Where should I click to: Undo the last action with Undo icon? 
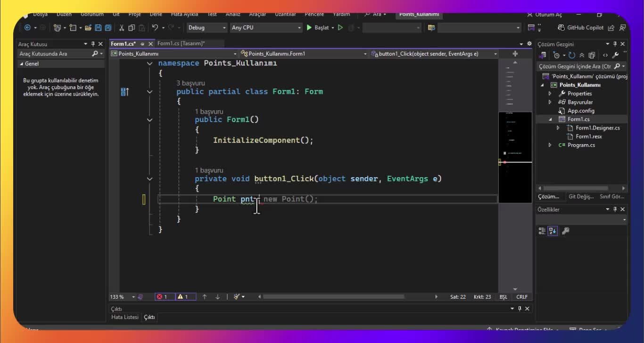pyautogui.click(x=155, y=28)
